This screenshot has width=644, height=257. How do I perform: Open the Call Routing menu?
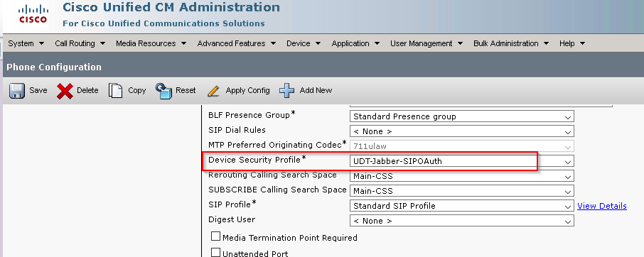80,43
